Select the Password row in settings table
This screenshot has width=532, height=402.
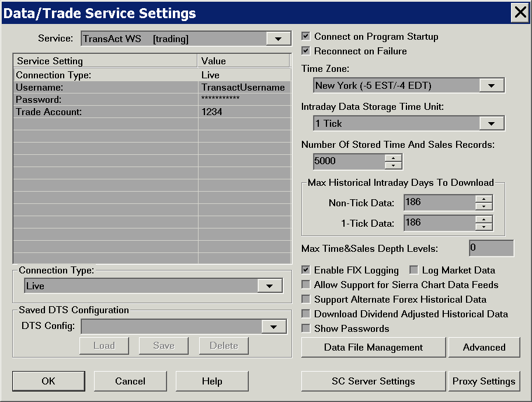152,99
